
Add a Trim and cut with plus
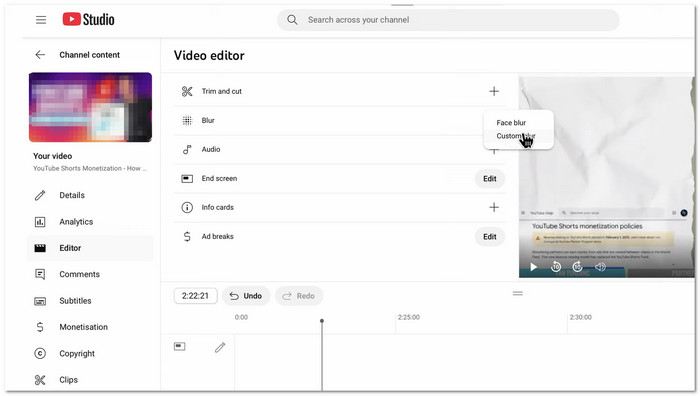point(494,92)
